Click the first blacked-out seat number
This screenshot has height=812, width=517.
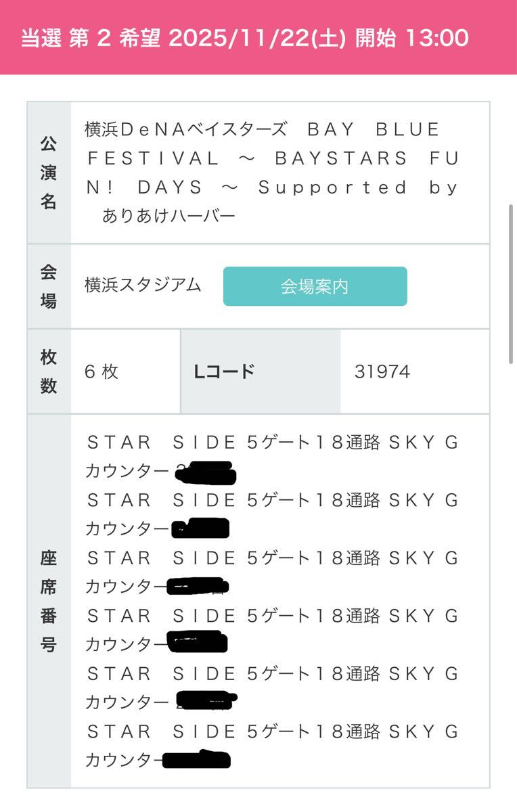click(205, 472)
